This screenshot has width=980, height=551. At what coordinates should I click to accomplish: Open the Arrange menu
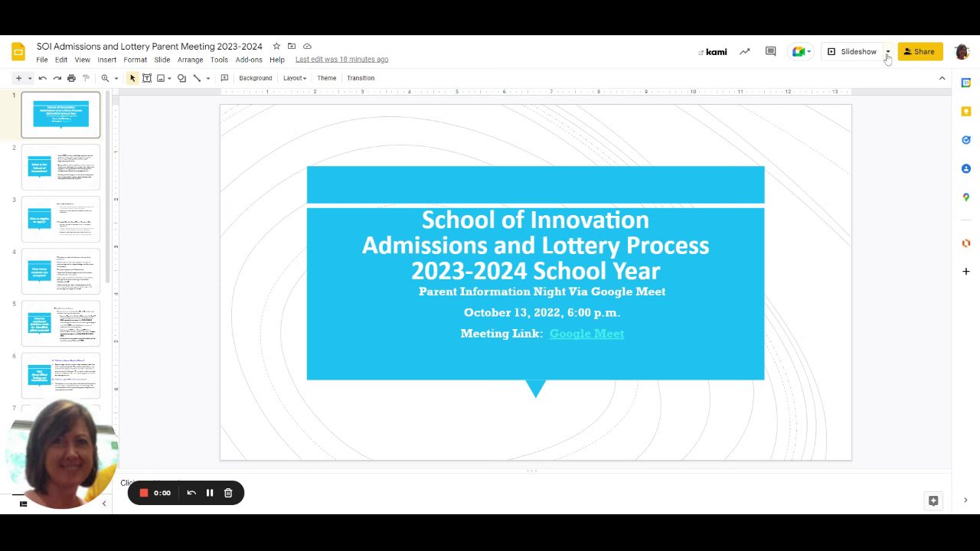pyautogui.click(x=191, y=60)
